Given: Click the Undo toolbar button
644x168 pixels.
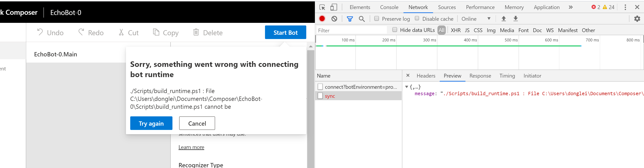Looking at the screenshot, I should pyautogui.click(x=50, y=33).
